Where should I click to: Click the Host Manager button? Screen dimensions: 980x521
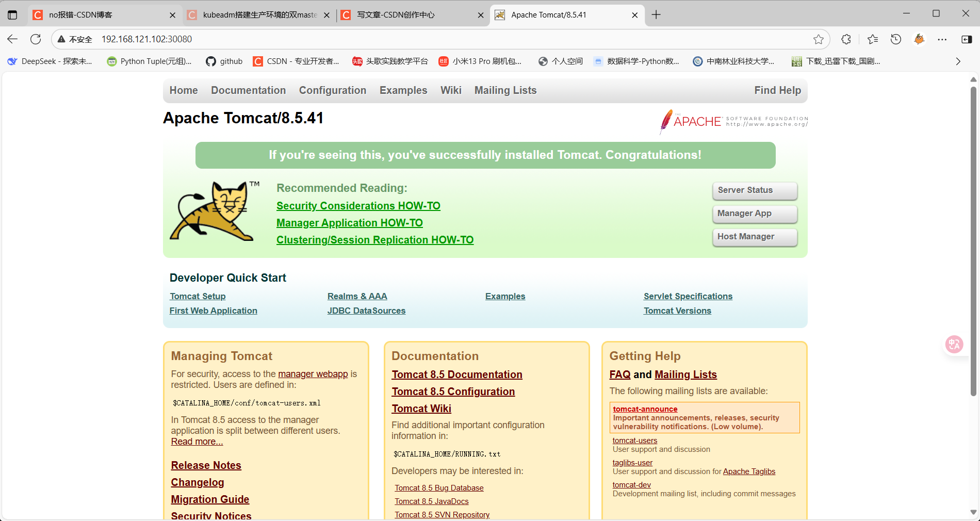point(755,237)
